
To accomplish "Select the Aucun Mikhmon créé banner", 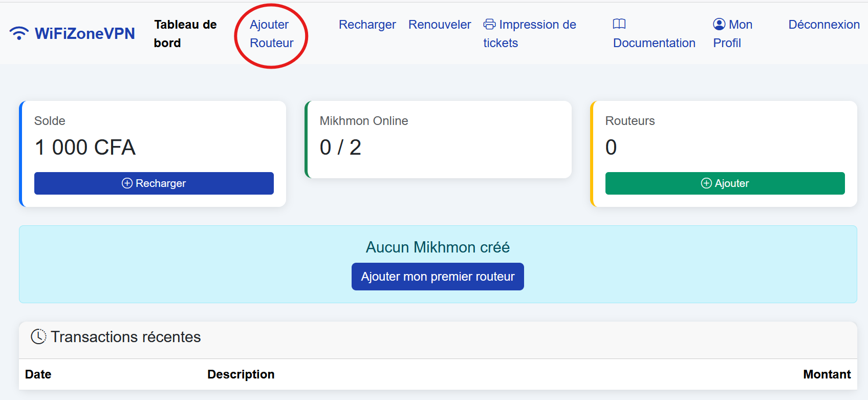I will pos(438,247).
